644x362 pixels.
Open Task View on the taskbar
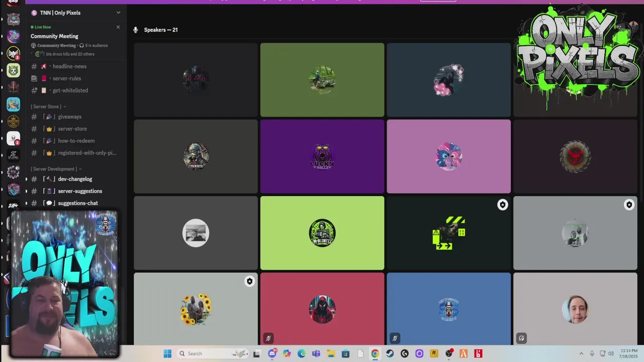(257, 353)
